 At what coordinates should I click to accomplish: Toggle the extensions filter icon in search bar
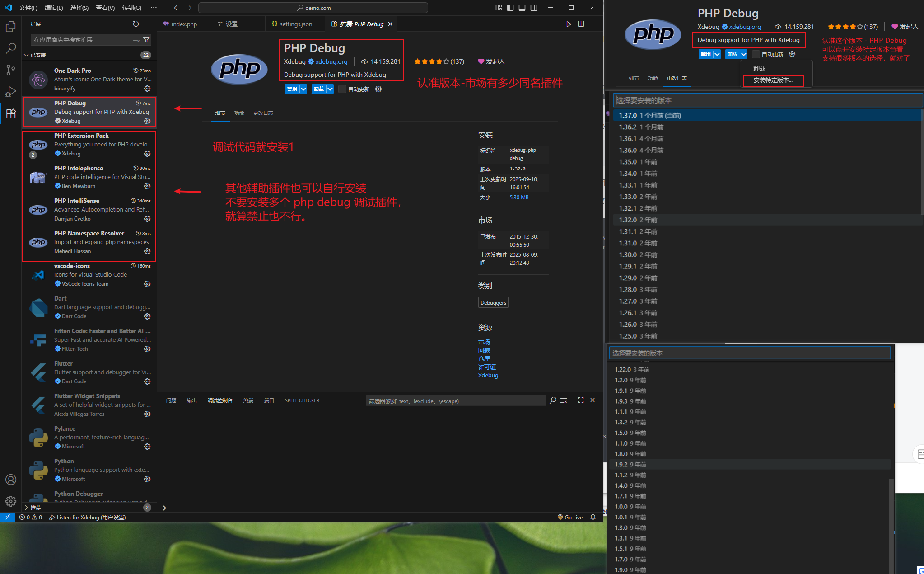click(146, 40)
